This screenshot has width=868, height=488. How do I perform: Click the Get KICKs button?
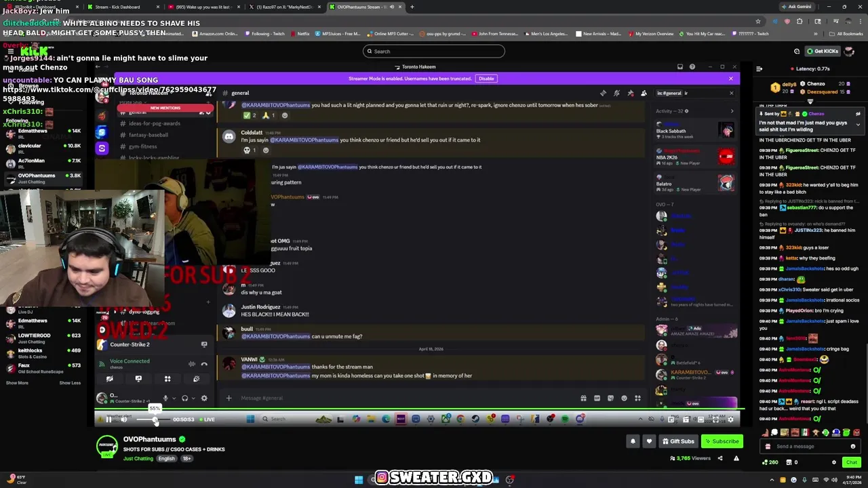click(823, 51)
